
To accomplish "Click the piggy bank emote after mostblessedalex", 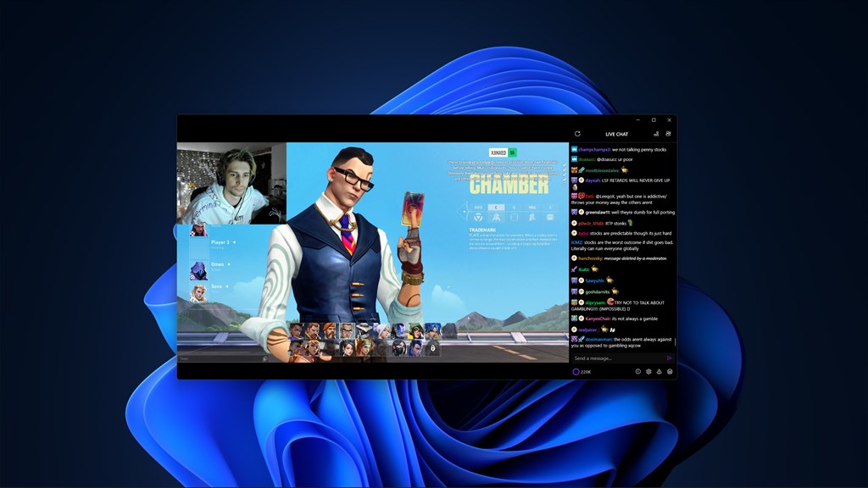I will click(x=625, y=169).
